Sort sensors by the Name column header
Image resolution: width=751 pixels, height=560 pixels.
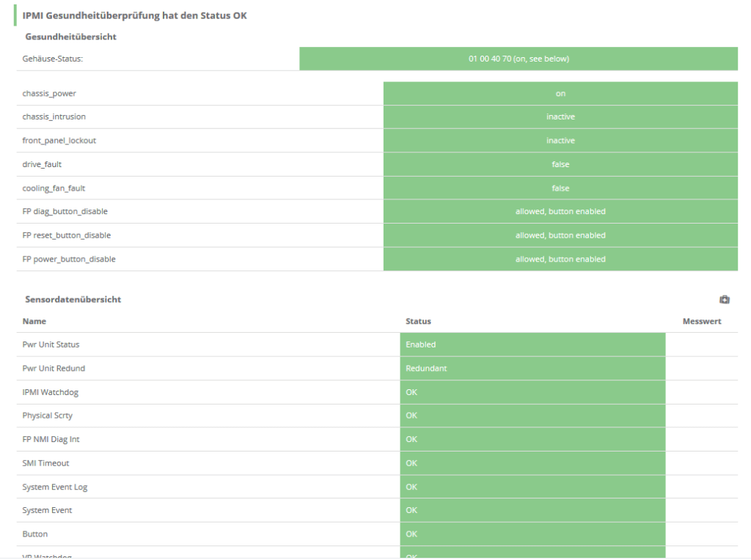click(33, 321)
